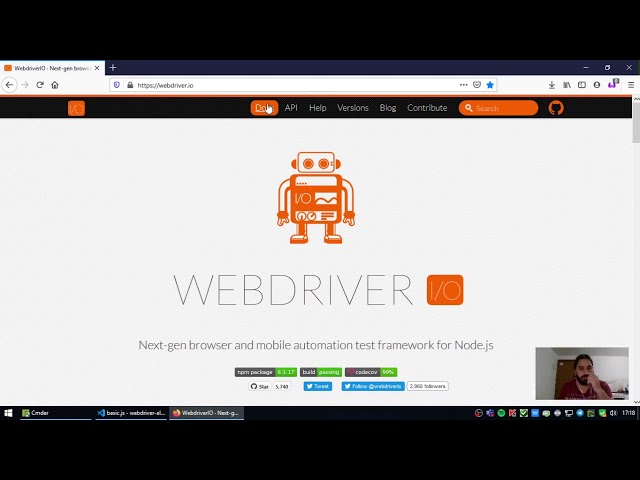Viewport: 640px width, 480px height.
Task: Open the Windows Start button
Action: click(x=8, y=413)
